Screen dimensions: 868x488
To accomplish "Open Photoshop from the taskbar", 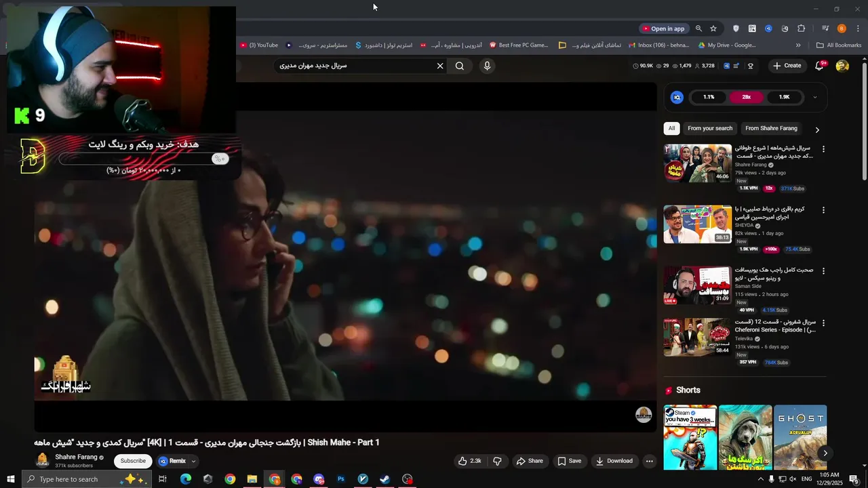I will [341, 479].
